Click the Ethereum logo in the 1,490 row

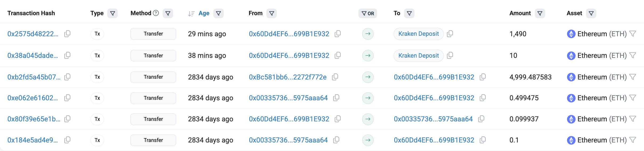click(x=571, y=34)
